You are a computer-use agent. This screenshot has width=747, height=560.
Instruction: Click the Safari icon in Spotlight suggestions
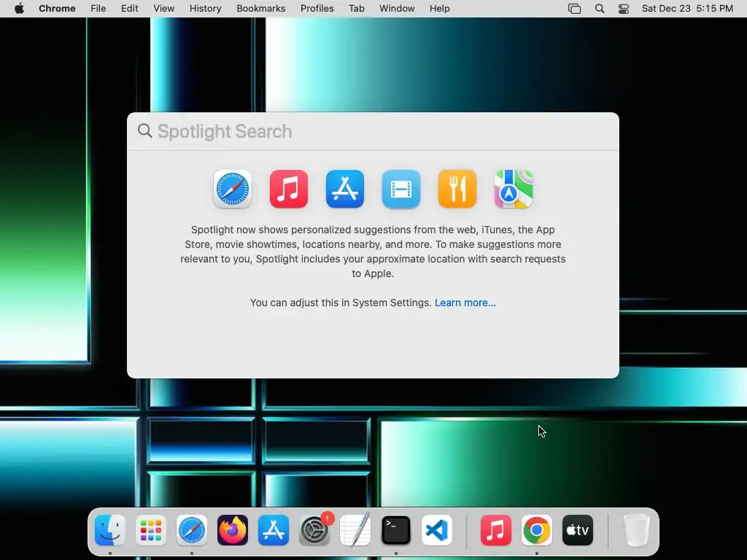[x=233, y=189]
